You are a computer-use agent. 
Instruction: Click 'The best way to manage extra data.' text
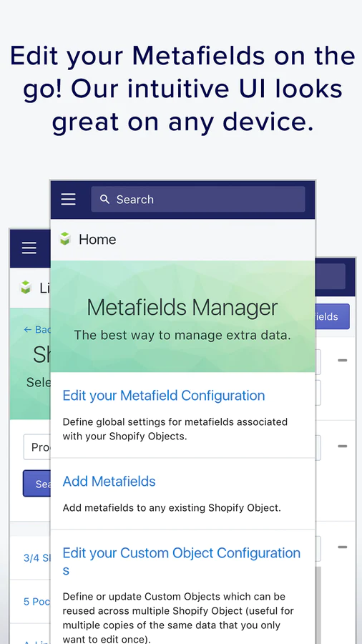coord(182,335)
